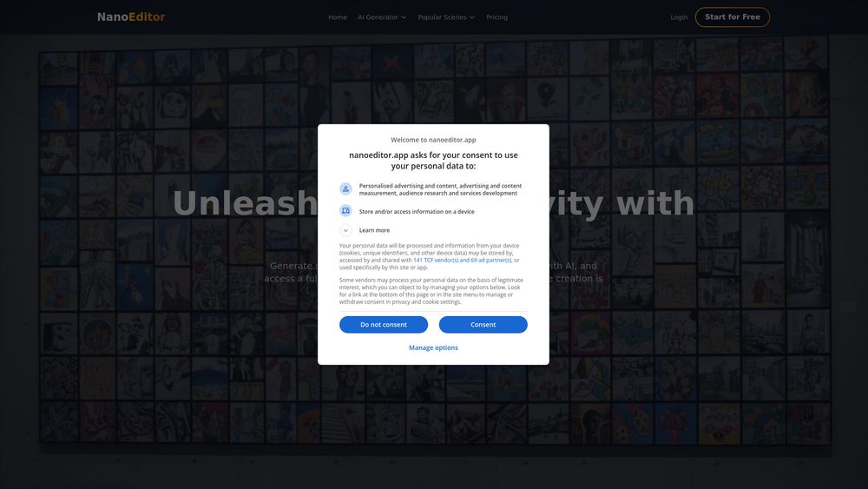Click the Learn more label
This screenshot has width=868, height=489.
point(374,230)
